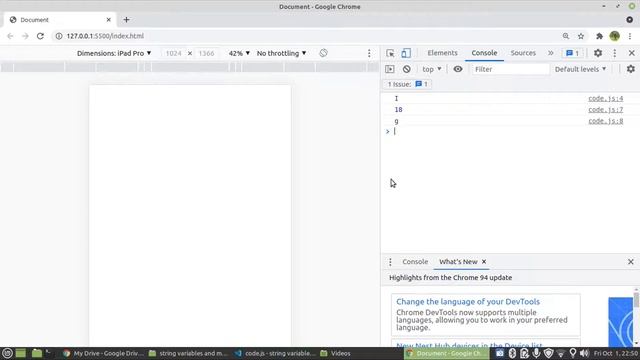Open Change the language of your DevTools

coord(468,302)
